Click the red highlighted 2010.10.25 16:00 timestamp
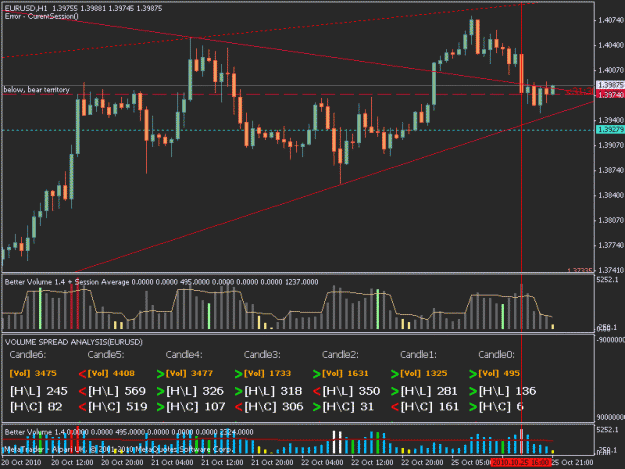This screenshot has width=625, height=469. 521,463
